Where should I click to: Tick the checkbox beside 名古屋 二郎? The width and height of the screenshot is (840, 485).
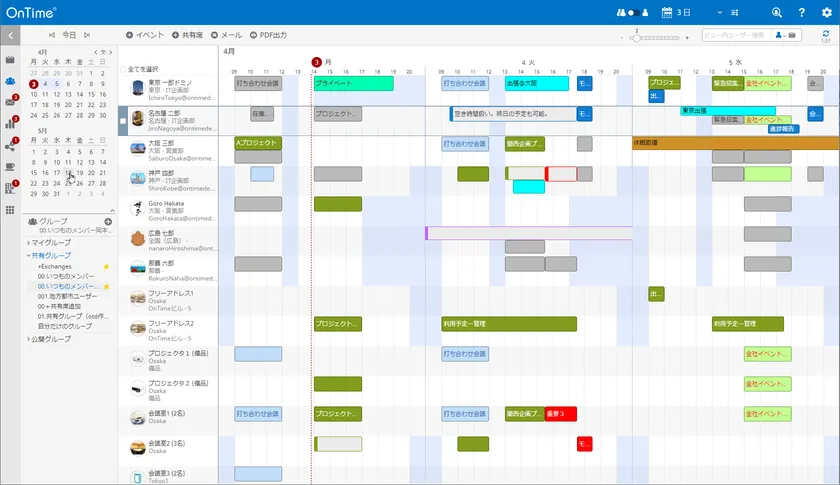(123, 121)
